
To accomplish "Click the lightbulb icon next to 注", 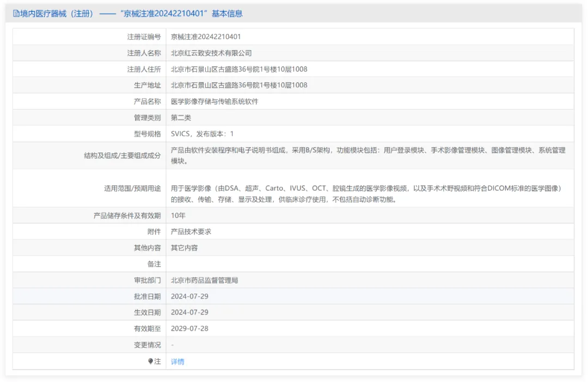I will 151,361.
